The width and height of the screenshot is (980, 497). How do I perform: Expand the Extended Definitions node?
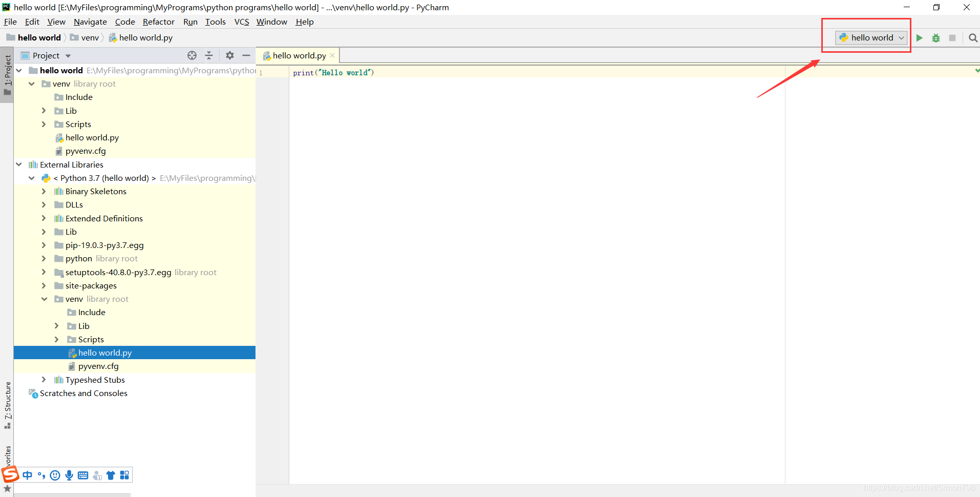(x=44, y=218)
